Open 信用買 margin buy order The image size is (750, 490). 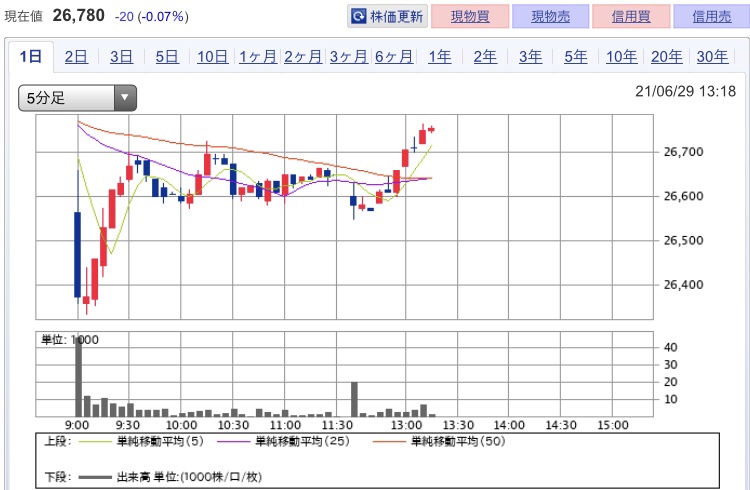point(631,16)
